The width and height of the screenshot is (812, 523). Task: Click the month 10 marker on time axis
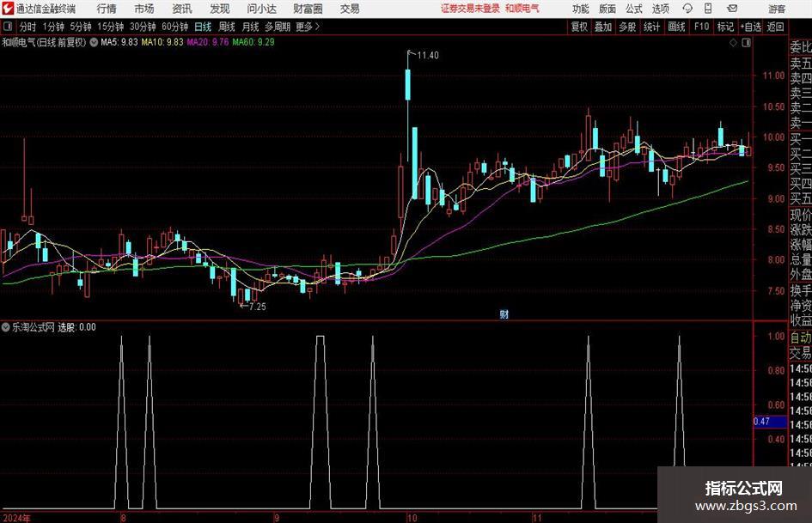coord(412,518)
